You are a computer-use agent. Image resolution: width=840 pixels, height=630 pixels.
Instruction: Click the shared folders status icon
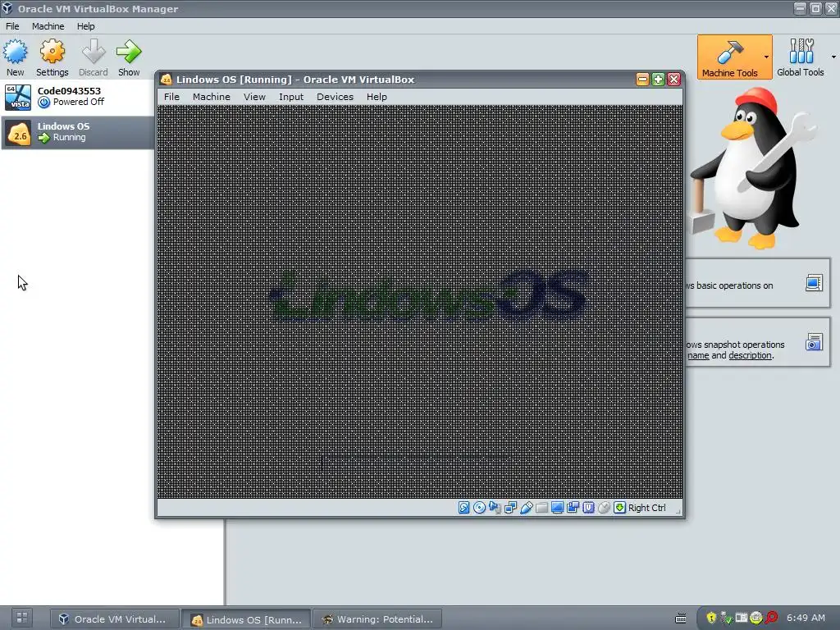tap(541, 507)
